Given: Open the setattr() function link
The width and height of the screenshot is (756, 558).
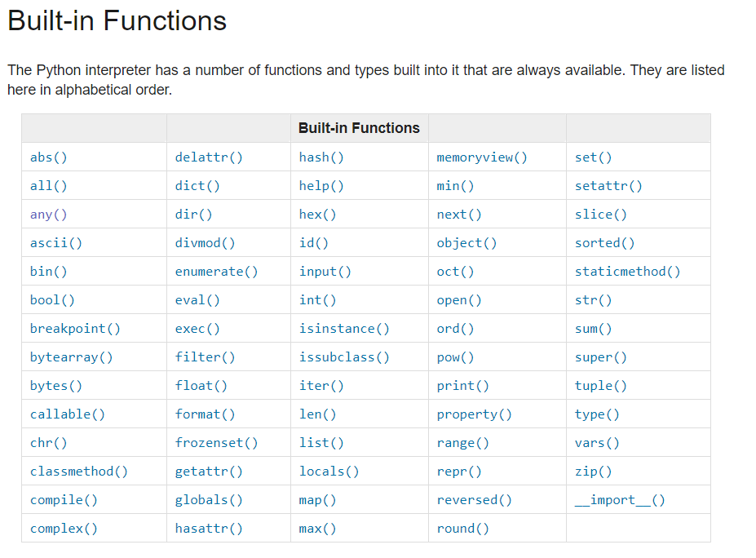Looking at the screenshot, I should [608, 186].
